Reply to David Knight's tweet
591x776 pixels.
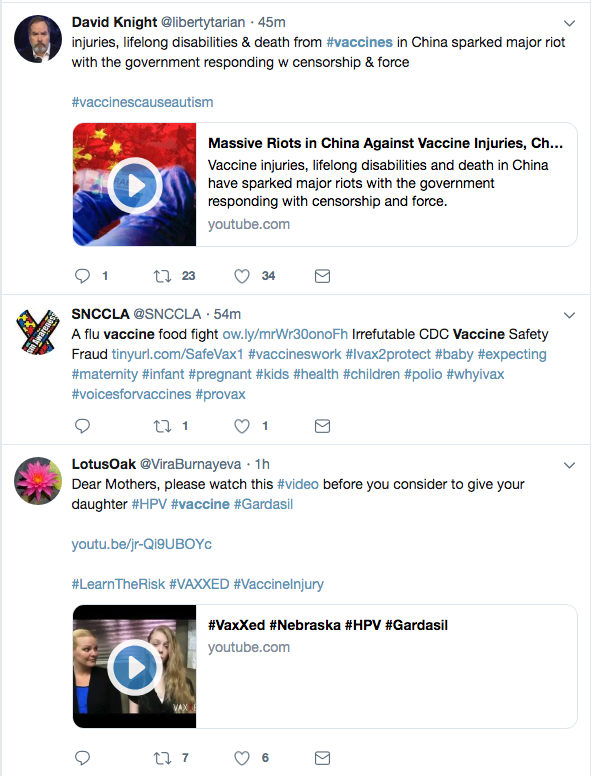pos(82,276)
